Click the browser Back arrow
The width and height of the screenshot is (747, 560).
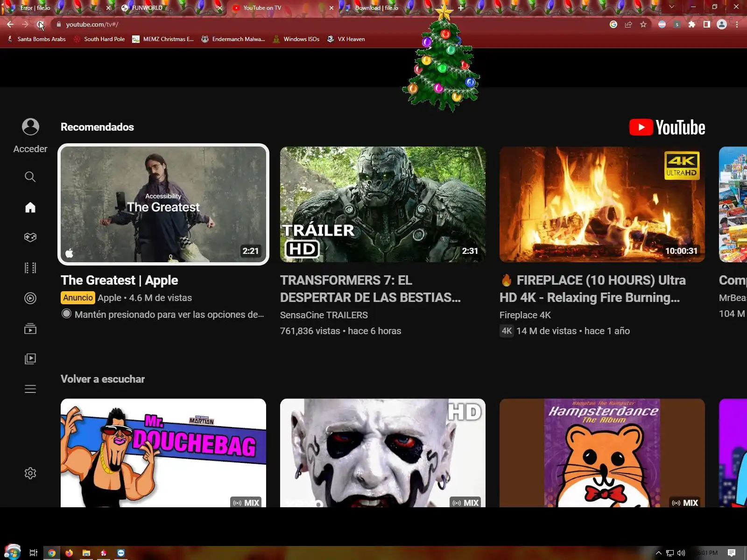coord(10,24)
